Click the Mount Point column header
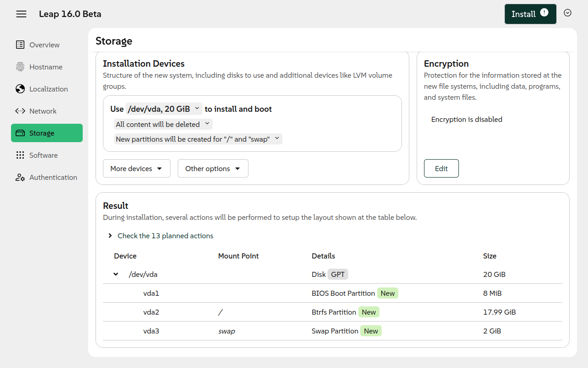 point(238,256)
